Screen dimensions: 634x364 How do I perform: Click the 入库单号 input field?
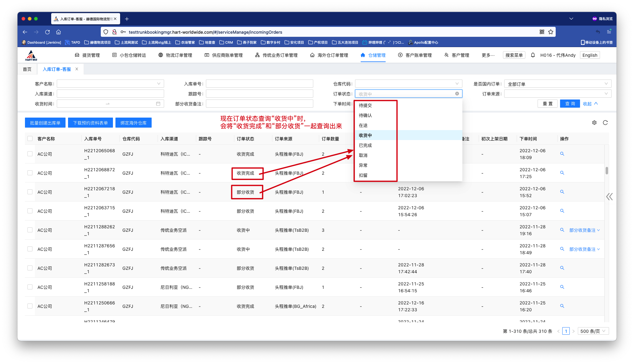pos(259,84)
